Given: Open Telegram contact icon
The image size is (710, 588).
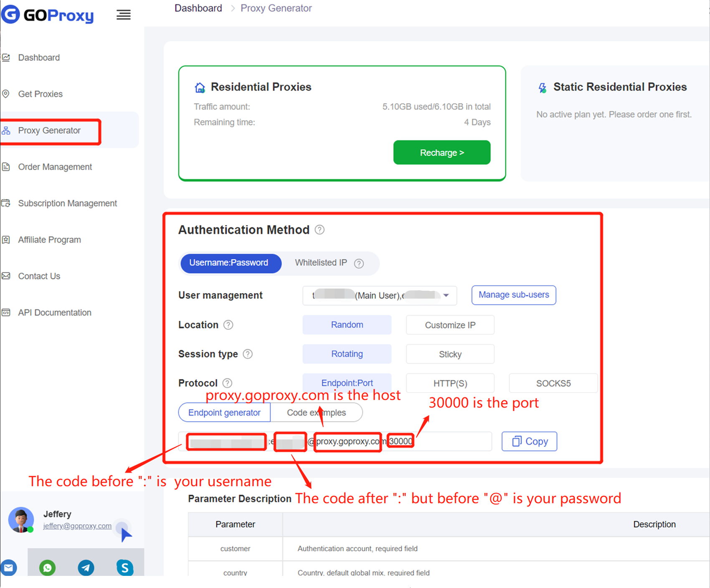Looking at the screenshot, I should [86, 568].
